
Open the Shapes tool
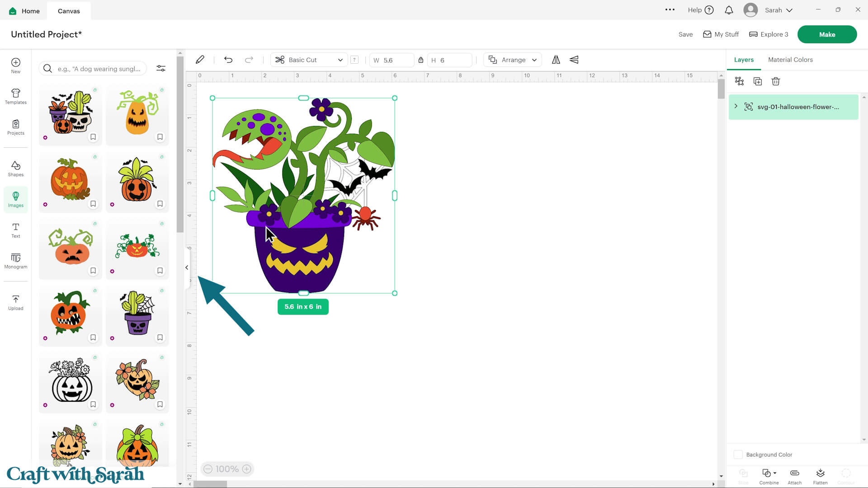[x=15, y=169]
